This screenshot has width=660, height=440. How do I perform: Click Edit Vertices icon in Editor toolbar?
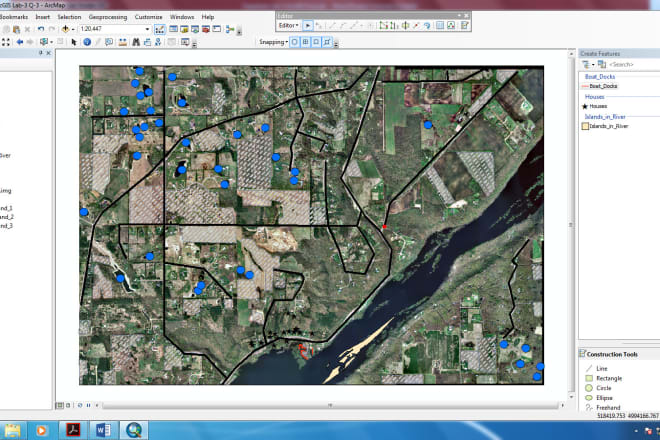382,26
